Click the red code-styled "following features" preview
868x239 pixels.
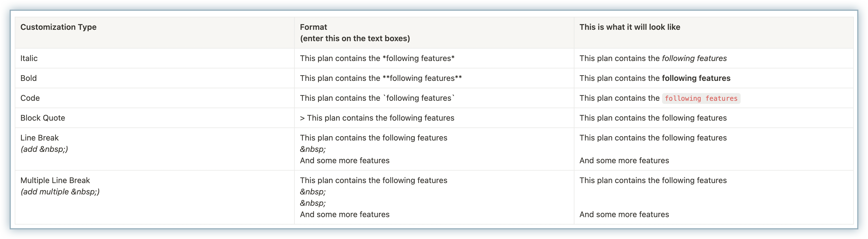[701, 98]
